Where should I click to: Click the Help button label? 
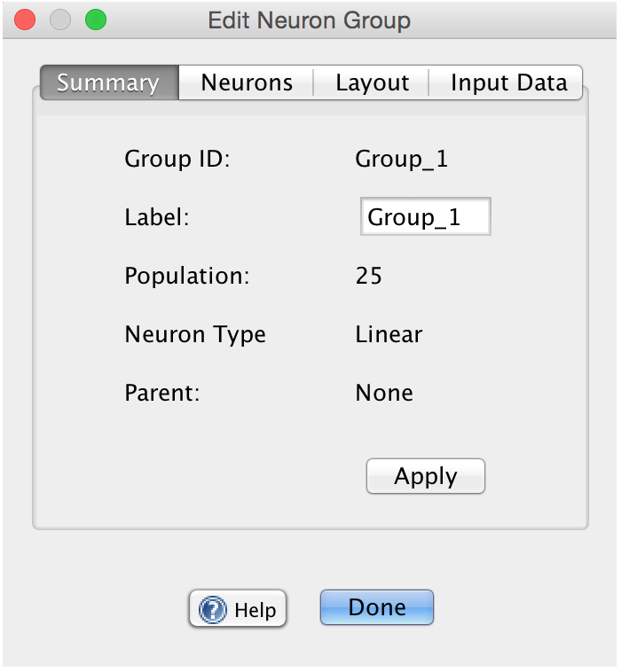click(255, 610)
